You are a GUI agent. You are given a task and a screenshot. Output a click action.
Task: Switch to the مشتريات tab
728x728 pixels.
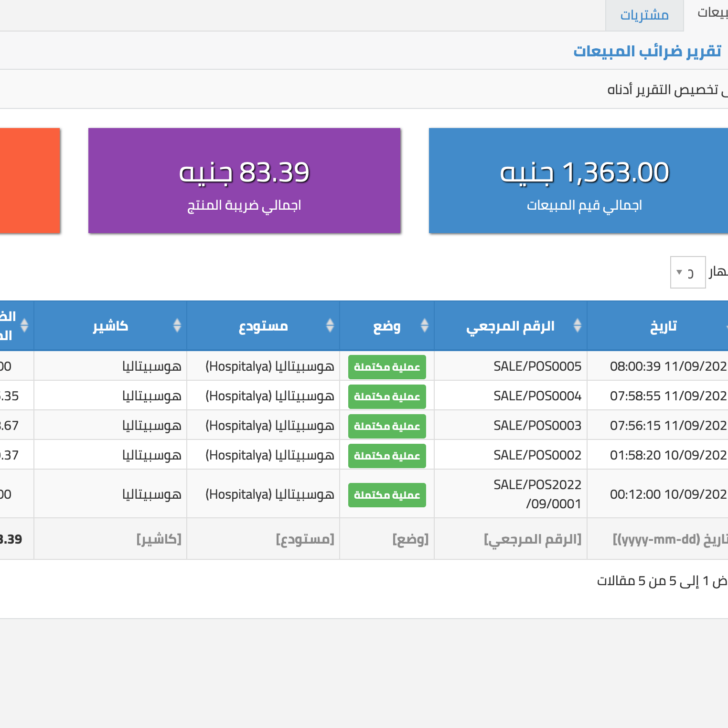[644, 15]
